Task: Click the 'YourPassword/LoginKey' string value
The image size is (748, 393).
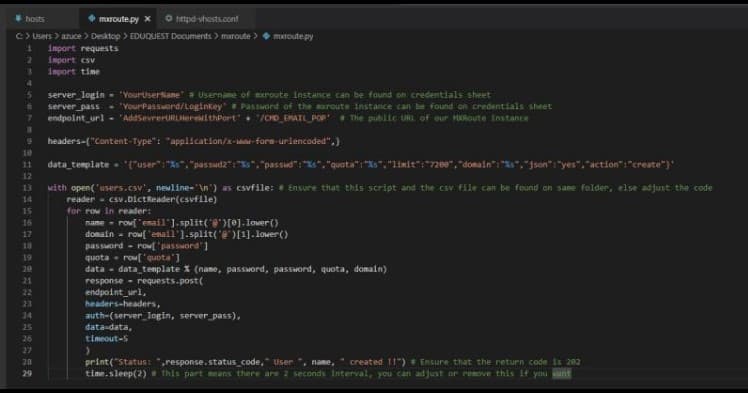Action: 172,106
